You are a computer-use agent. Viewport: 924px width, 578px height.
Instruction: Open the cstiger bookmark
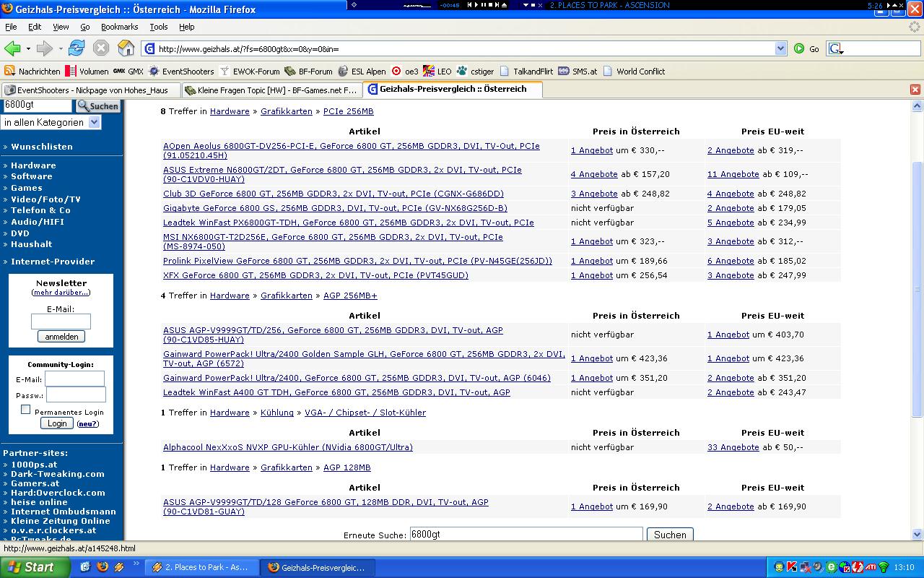[475, 72]
